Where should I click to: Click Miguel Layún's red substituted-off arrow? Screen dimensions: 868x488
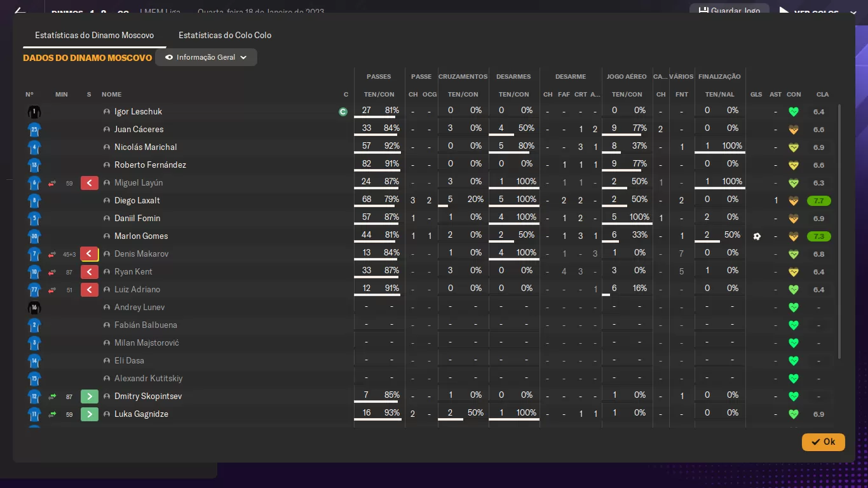pos(90,183)
